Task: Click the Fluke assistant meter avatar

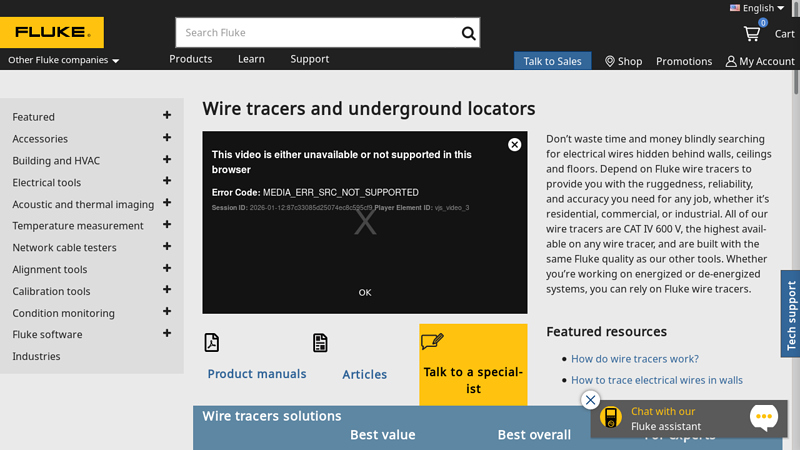Action: 611,417
